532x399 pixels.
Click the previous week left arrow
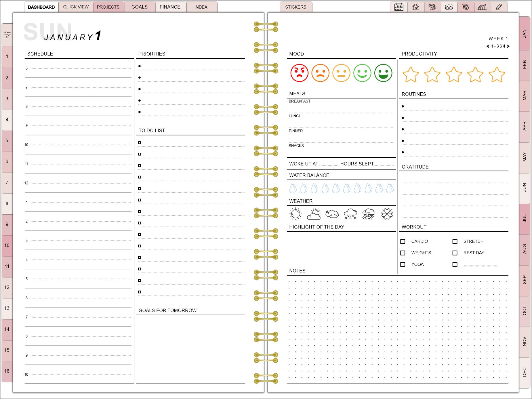point(488,46)
